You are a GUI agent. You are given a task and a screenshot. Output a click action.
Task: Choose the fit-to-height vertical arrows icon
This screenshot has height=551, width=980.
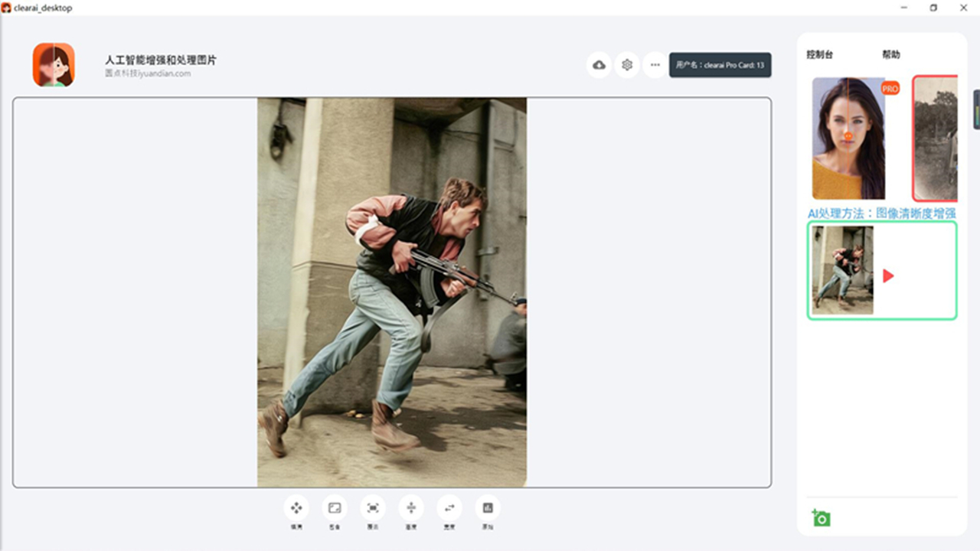click(411, 507)
